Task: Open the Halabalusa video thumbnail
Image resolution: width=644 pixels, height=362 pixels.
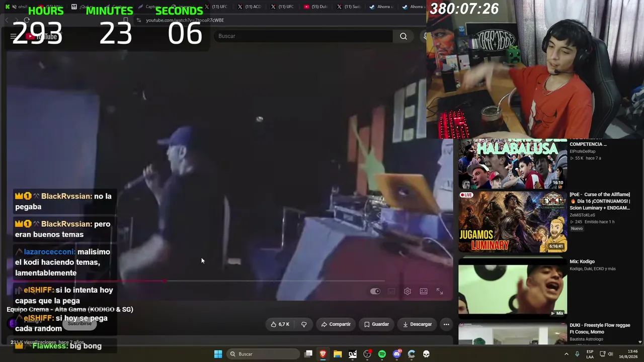Action: (512, 163)
